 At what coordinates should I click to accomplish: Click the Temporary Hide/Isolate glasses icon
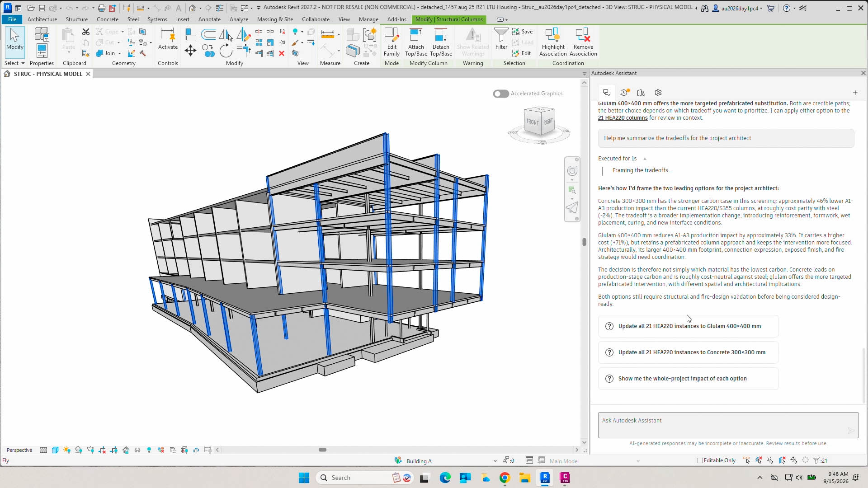(x=137, y=450)
